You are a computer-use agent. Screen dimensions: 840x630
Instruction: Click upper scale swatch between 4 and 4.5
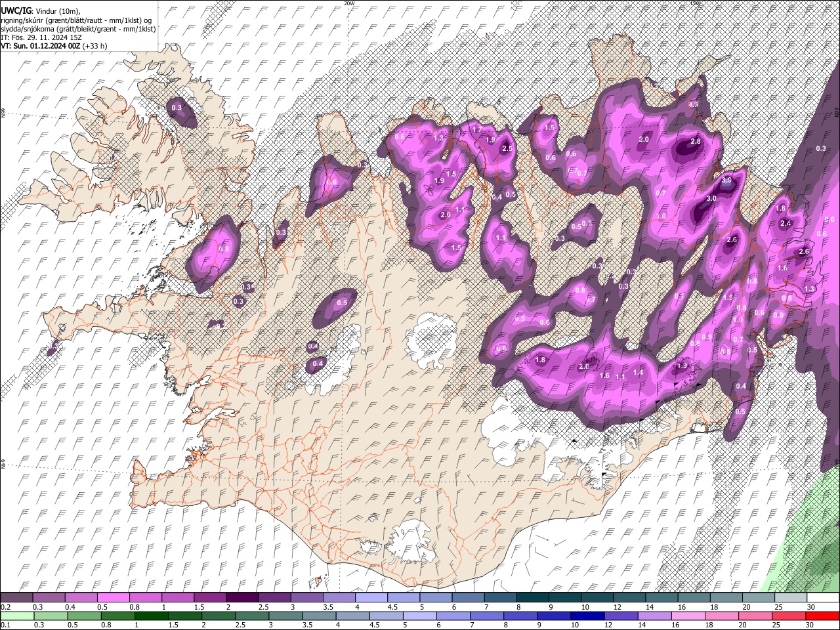pyautogui.click(x=371, y=598)
